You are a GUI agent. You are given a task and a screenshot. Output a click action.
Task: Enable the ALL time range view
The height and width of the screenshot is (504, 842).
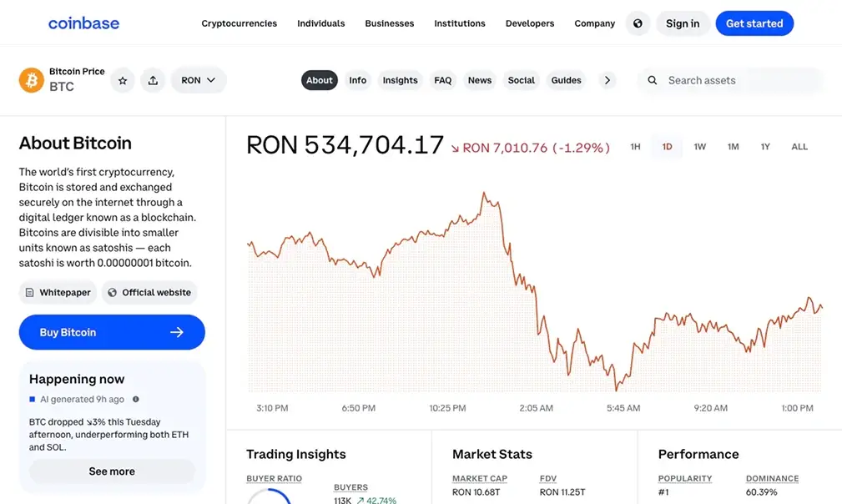(799, 146)
